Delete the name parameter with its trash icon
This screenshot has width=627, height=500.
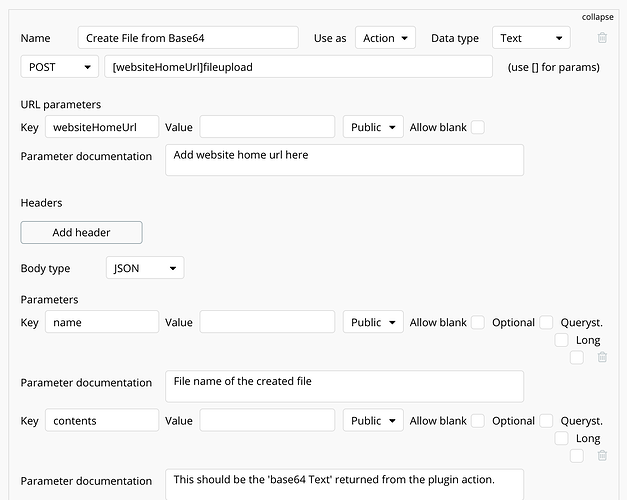pos(601,357)
